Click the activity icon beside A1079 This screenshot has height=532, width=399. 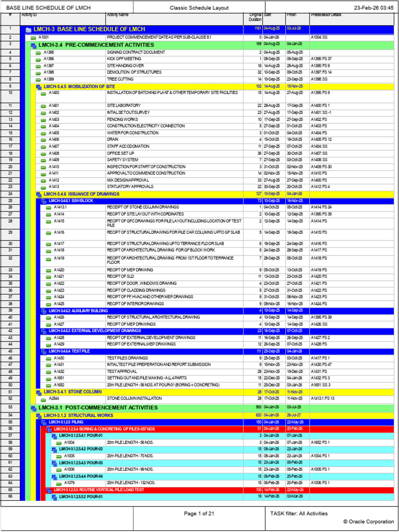coord(59,483)
